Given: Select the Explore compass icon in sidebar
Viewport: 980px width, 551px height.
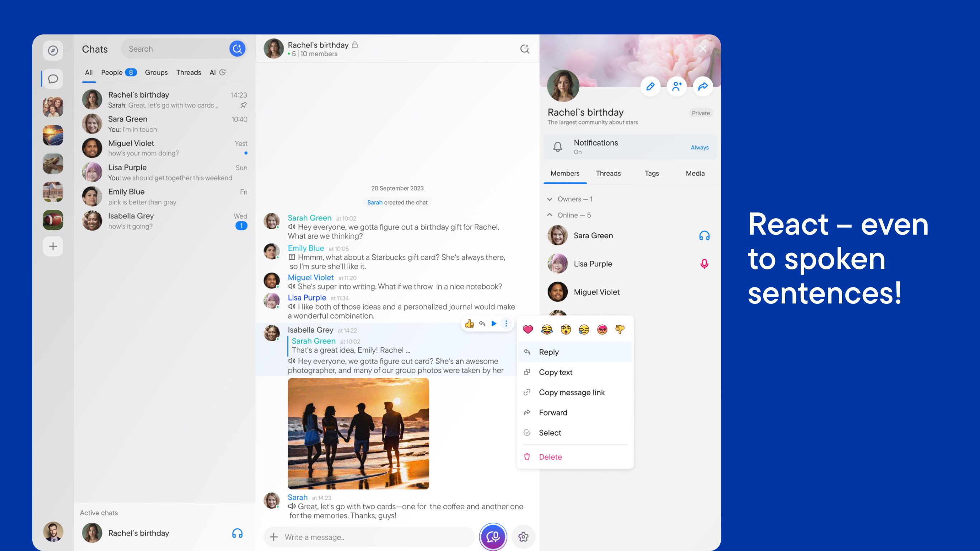Looking at the screenshot, I should point(52,50).
